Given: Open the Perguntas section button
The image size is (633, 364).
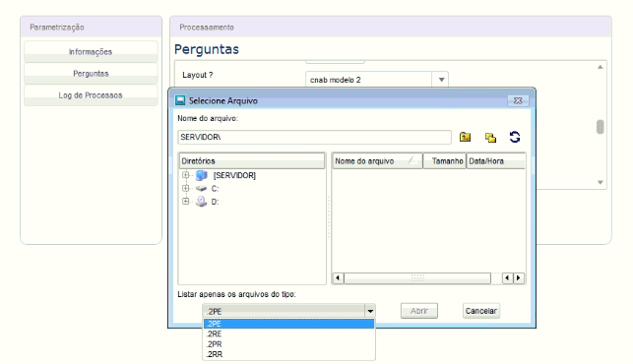Looking at the screenshot, I should (x=91, y=74).
